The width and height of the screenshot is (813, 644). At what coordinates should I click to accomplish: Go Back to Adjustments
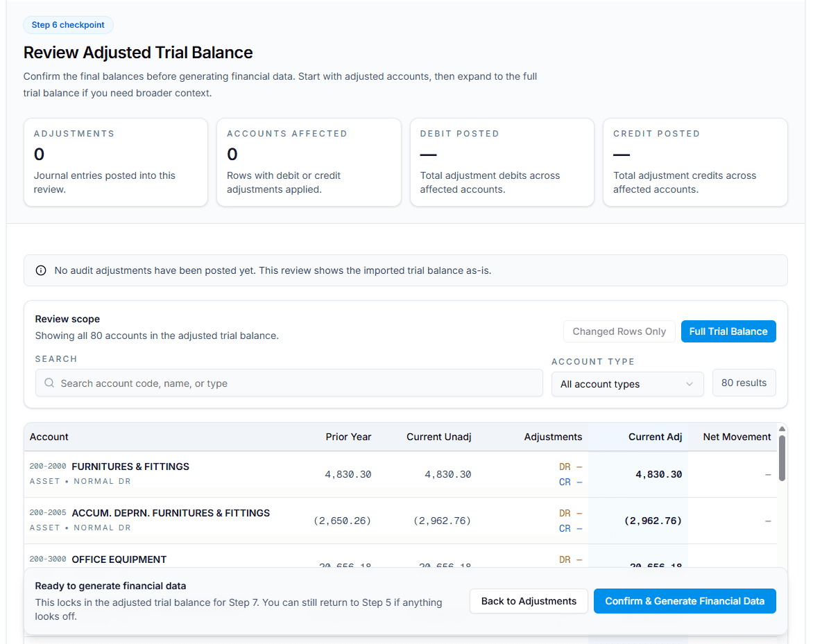coord(529,601)
